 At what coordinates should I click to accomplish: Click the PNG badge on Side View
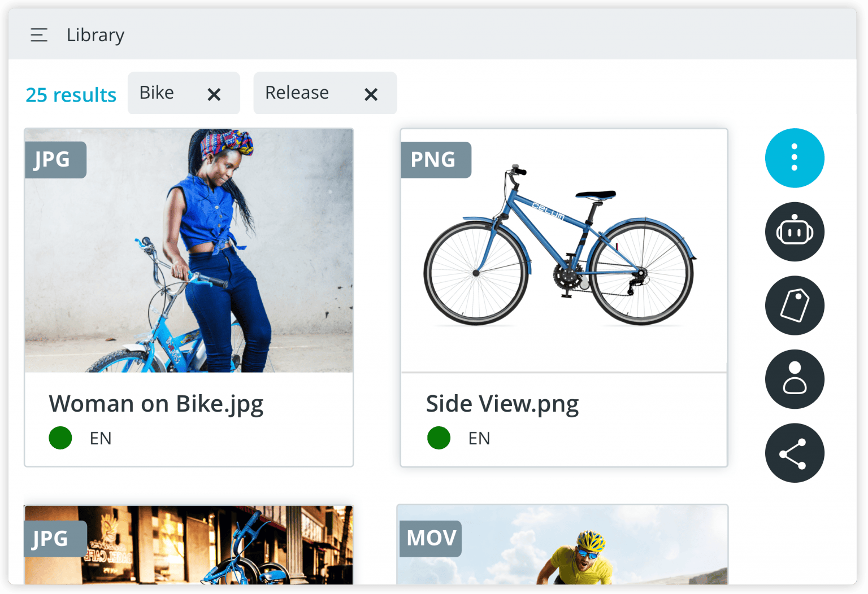click(x=436, y=160)
